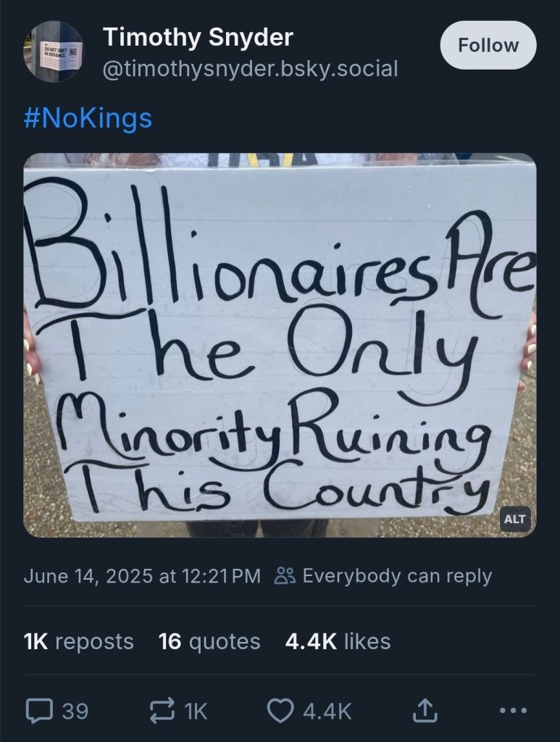Image resolution: width=560 pixels, height=742 pixels.
Task: Enlarge the protest sign photo
Action: coord(280,344)
